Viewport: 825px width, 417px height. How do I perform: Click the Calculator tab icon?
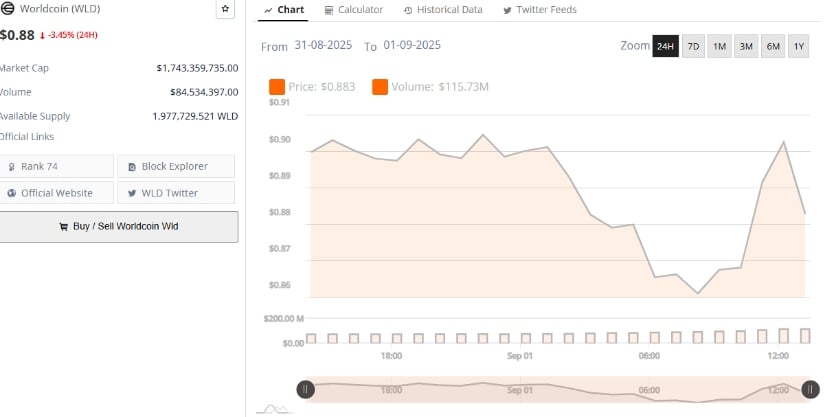pos(329,11)
